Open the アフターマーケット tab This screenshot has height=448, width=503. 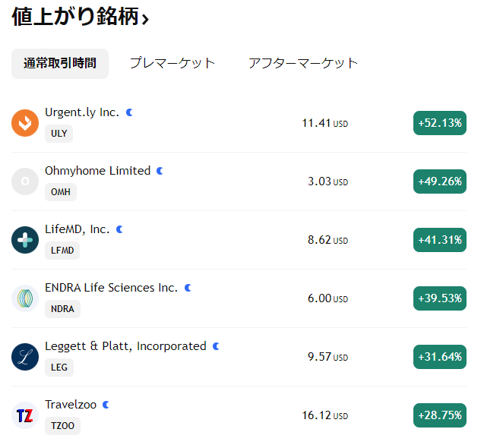pyautogui.click(x=302, y=64)
